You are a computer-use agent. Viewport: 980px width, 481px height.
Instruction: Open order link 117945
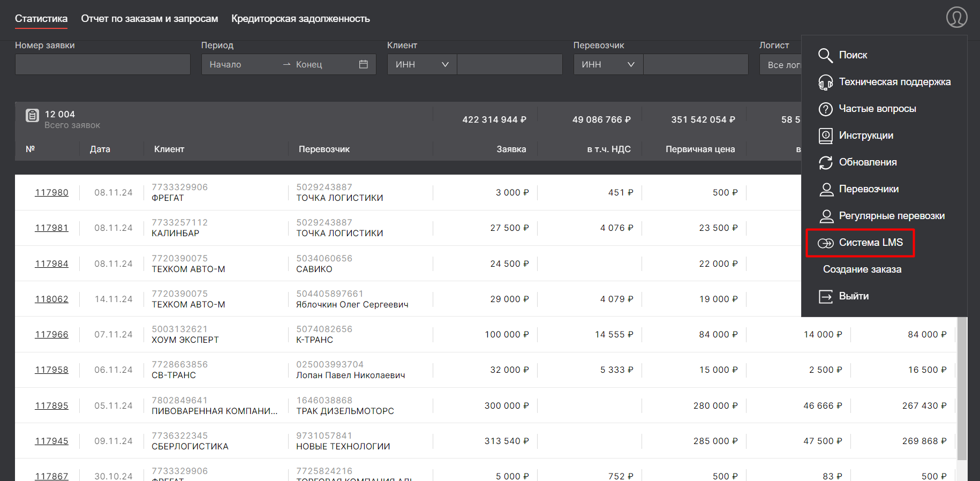(x=51, y=441)
